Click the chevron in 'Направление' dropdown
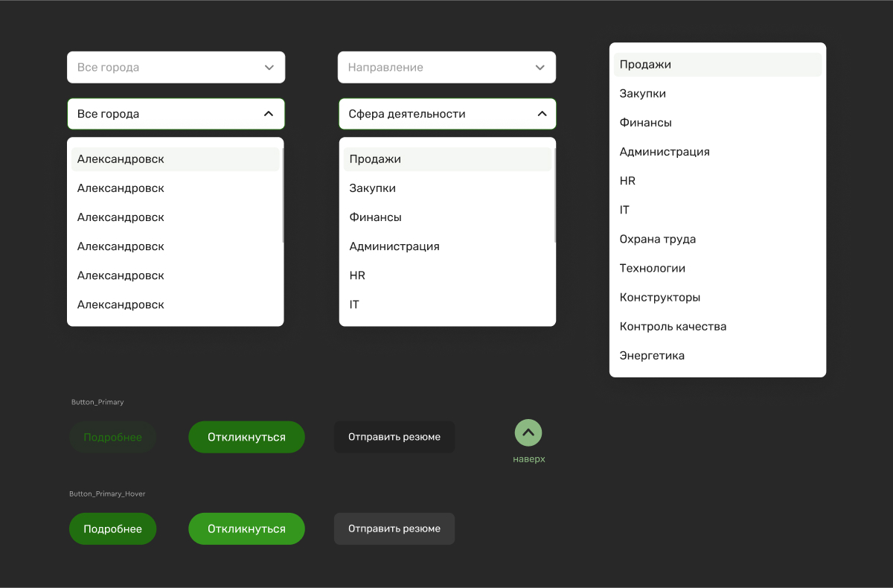The width and height of the screenshot is (893, 588). 540,68
